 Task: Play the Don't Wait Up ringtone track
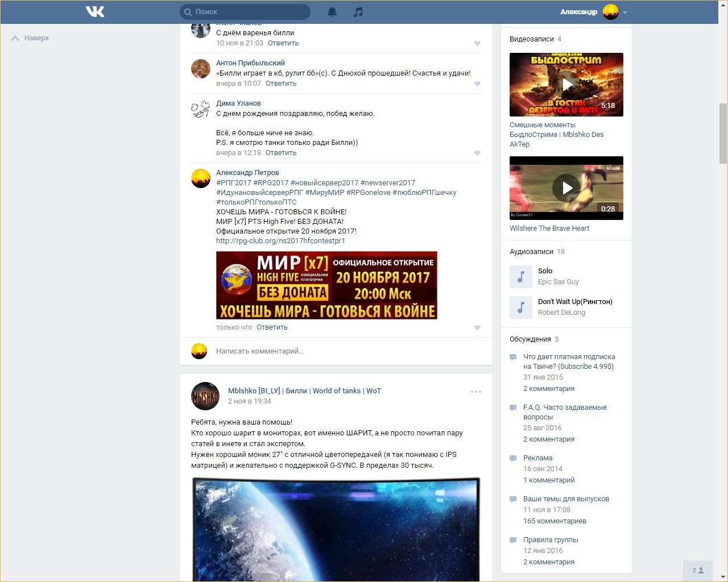520,307
